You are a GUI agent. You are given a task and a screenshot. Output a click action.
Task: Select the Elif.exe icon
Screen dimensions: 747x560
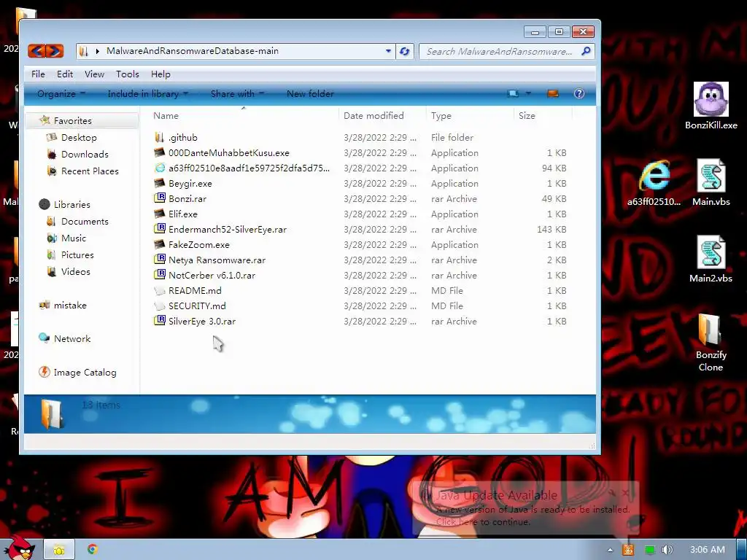coord(160,214)
